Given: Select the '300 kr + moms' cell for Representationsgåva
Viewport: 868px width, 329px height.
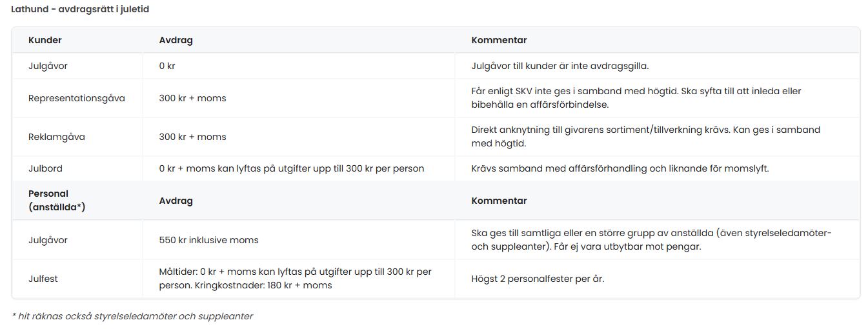Looking at the screenshot, I should (192, 98).
